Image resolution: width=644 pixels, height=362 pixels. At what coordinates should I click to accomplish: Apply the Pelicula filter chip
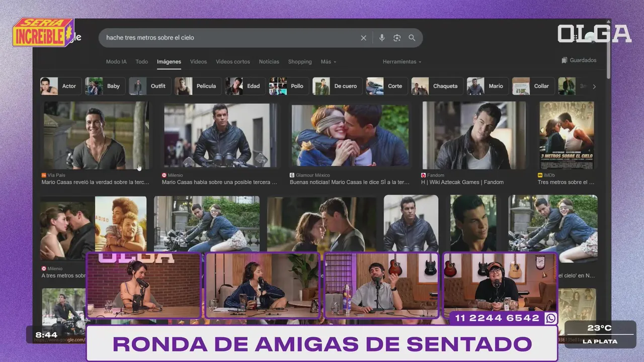click(197, 86)
